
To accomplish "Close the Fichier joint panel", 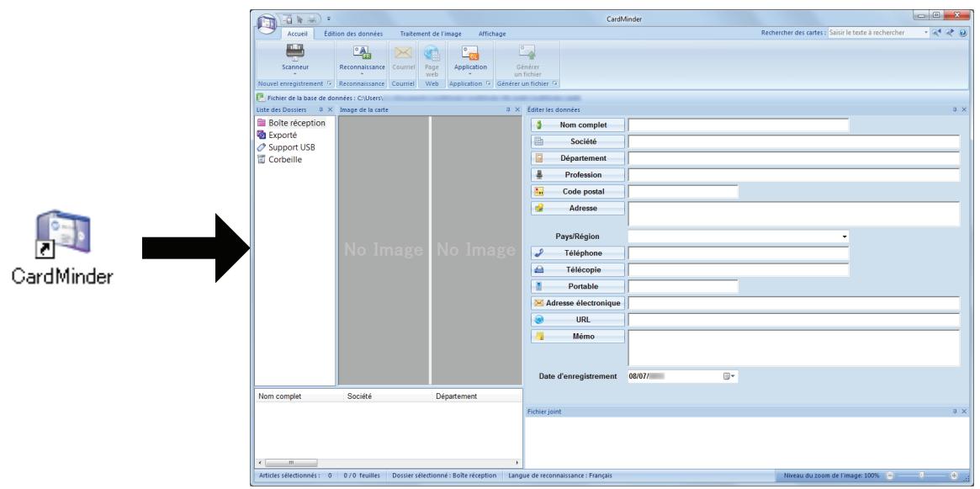I will (x=964, y=412).
